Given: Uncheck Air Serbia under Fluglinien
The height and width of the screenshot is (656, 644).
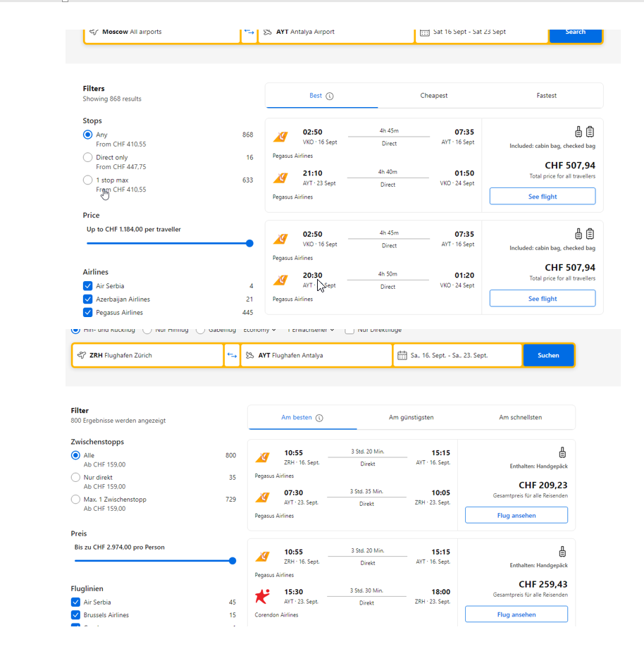Looking at the screenshot, I should point(75,602).
